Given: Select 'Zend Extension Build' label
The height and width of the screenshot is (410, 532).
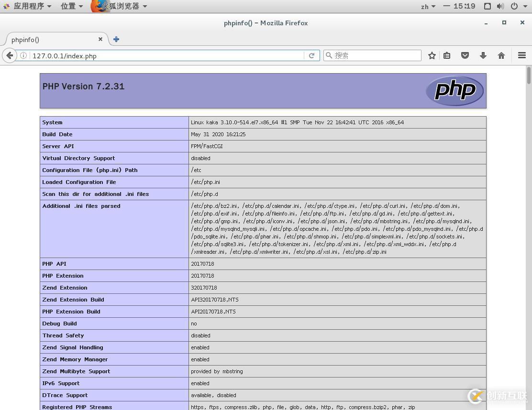Looking at the screenshot, I should pyautogui.click(x=73, y=300).
